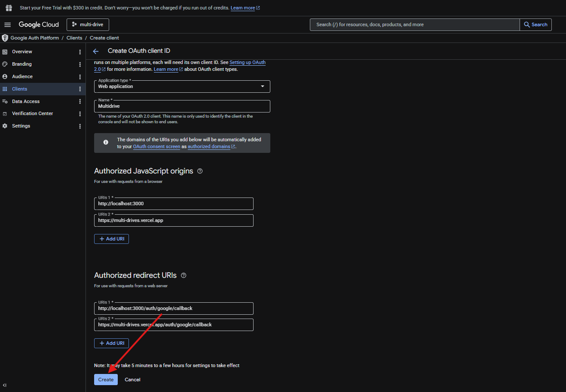Expand the Application type dropdown
This screenshot has height=392, width=566.
(x=182, y=86)
